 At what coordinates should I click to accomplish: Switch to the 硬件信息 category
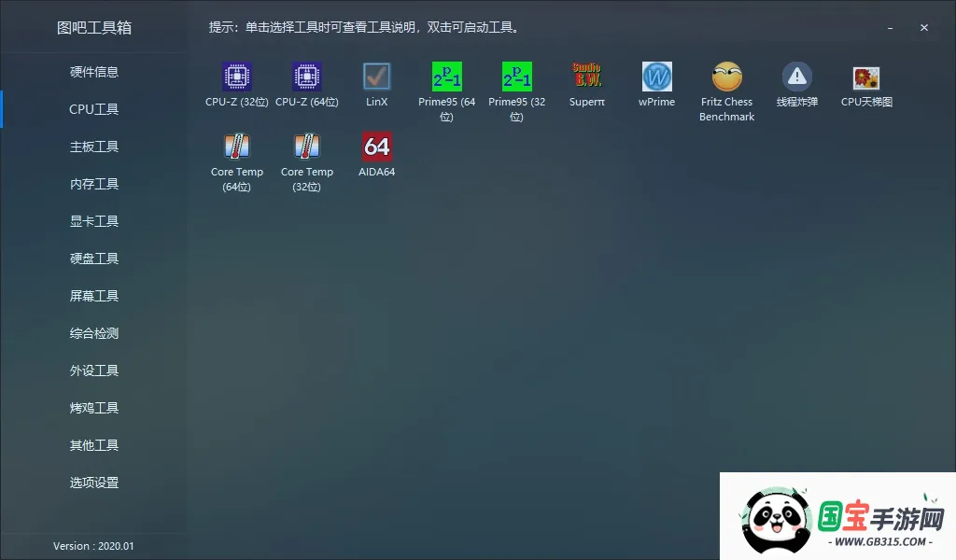tap(93, 72)
